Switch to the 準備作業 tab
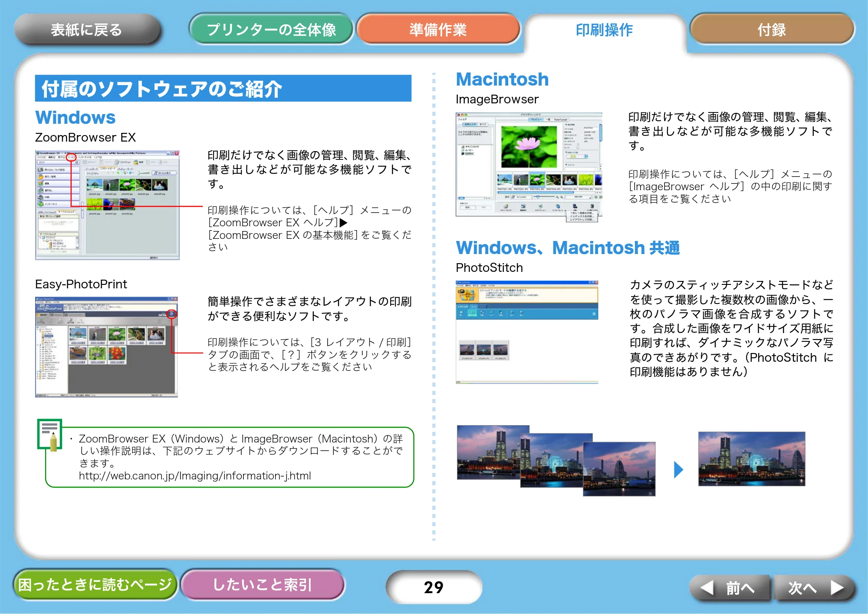 438,30
